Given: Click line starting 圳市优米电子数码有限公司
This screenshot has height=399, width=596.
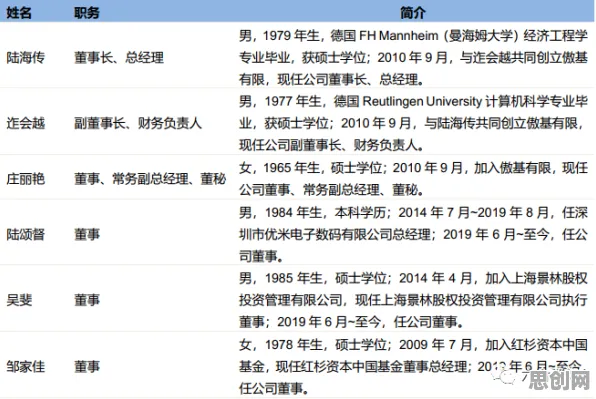Looking at the screenshot, I should pos(414,234).
